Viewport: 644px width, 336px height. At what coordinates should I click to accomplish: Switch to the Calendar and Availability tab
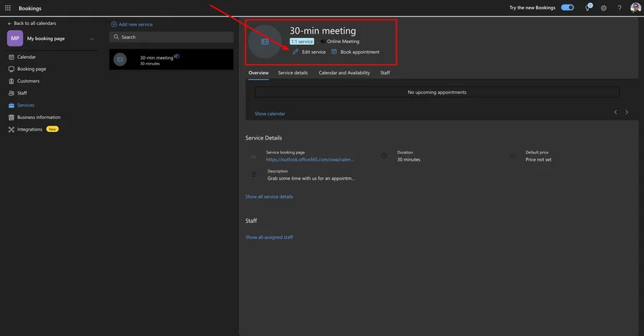[x=344, y=73]
